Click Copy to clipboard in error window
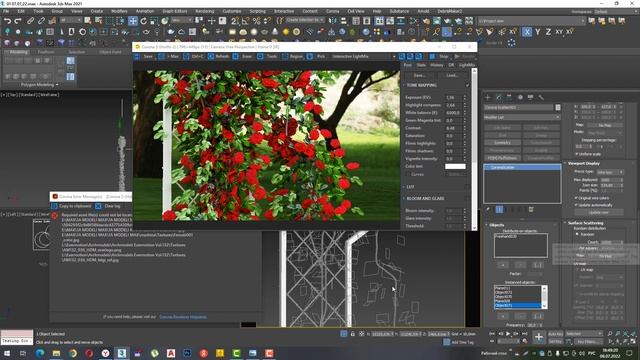This screenshot has height=360, width=640. pos(71,206)
